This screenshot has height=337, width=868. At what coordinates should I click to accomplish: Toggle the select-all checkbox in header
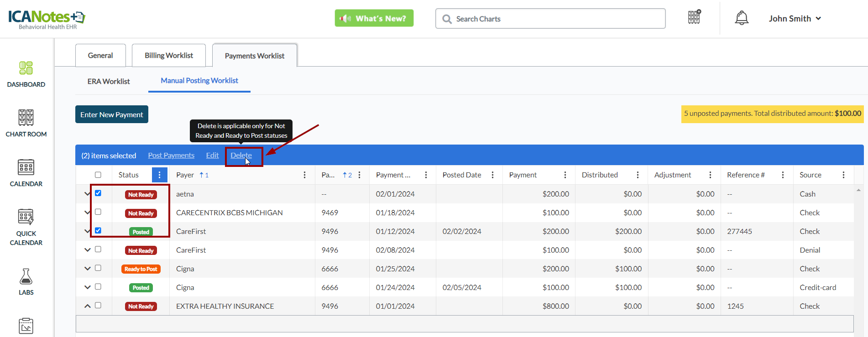[98, 175]
